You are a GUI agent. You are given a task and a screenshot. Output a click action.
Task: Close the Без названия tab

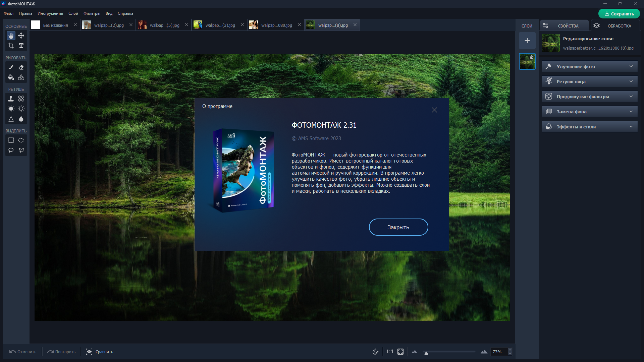(75, 25)
